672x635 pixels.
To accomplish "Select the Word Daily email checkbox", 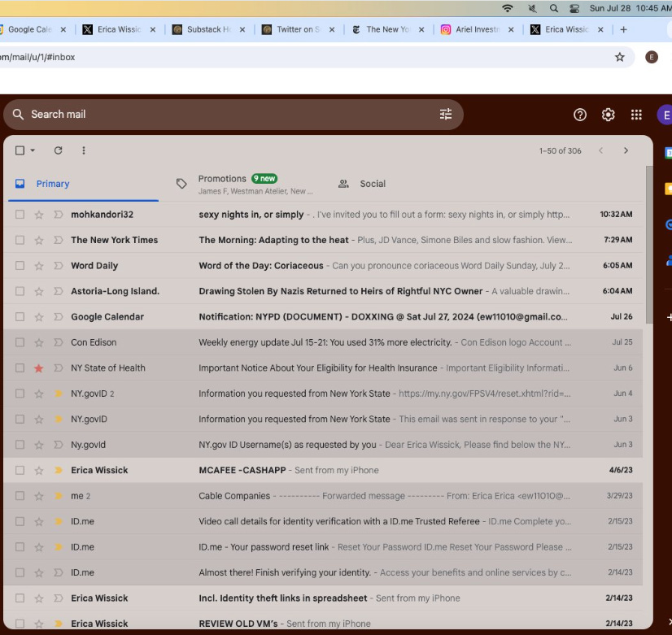I will click(x=20, y=266).
